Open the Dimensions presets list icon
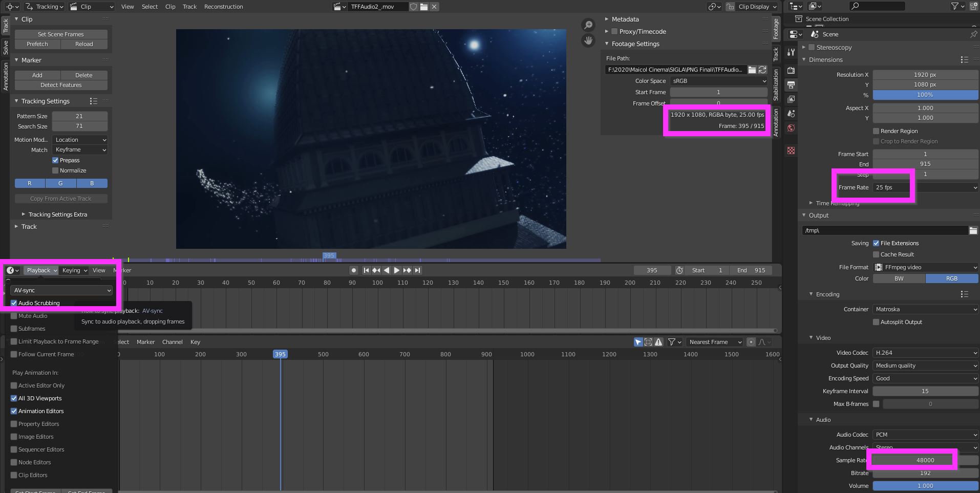 964,60
